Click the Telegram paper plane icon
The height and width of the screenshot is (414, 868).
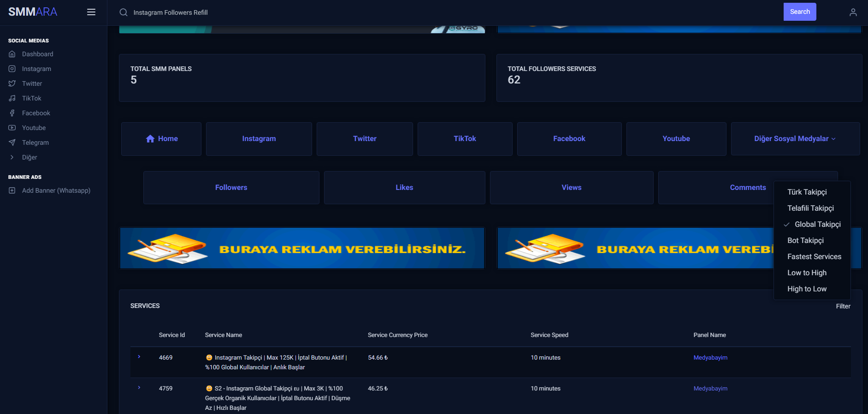[x=12, y=142]
